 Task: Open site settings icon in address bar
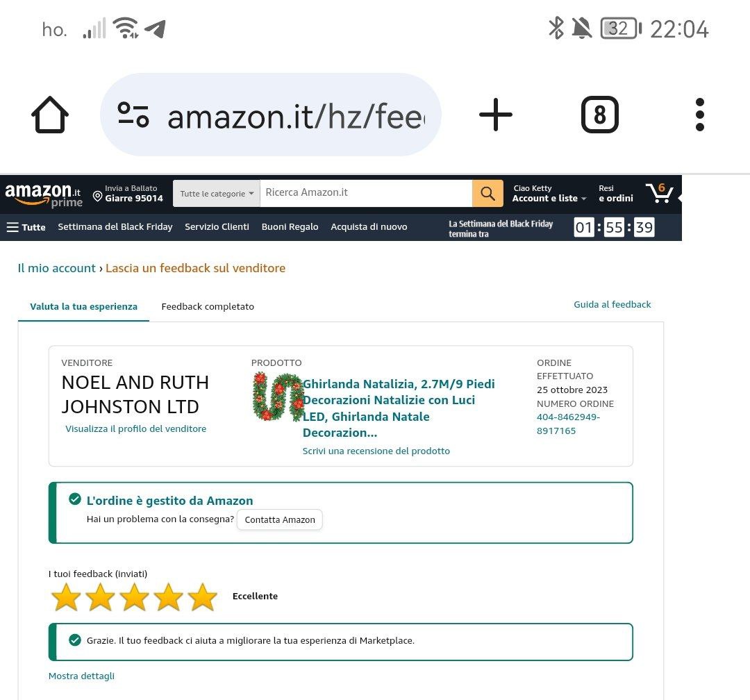coord(133,115)
